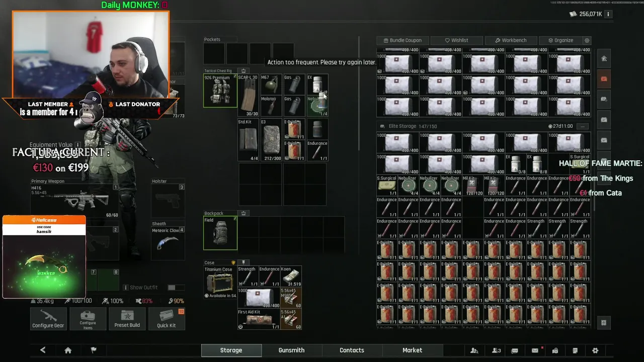Select the SCAR-L 30 magazine
The image size is (644, 362).
click(248, 96)
